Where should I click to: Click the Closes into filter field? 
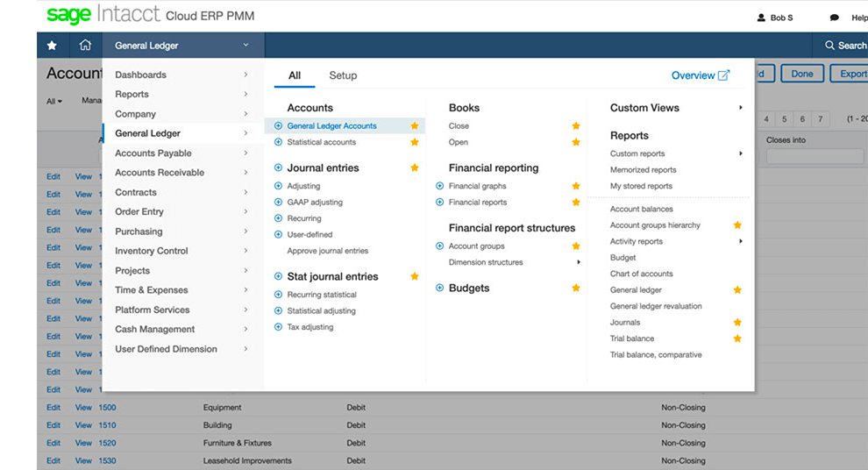(814, 157)
